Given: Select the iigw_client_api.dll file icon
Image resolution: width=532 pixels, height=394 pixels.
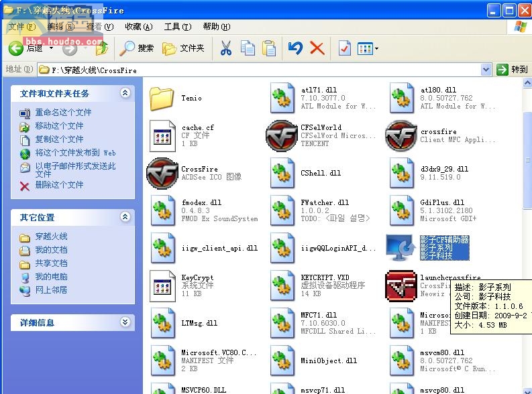Looking at the screenshot, I should point(162,249).
